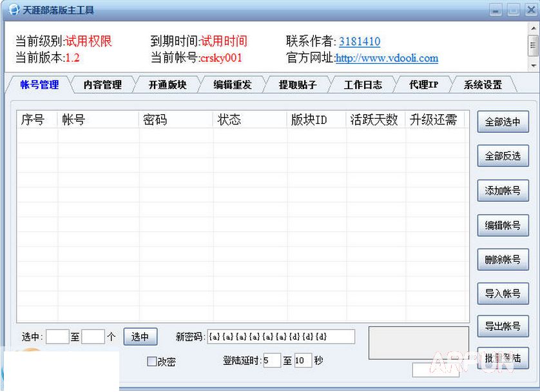
Task: Open the 开通版块 tab
Action: coord(167,84)
